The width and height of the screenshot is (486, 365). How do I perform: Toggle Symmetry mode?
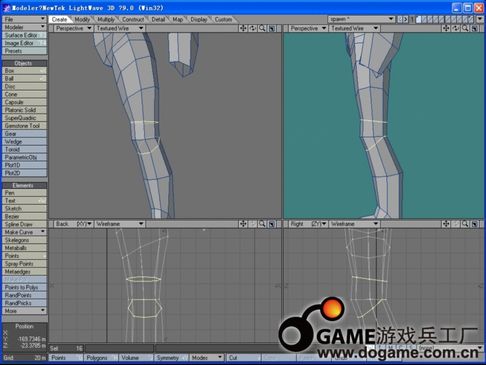point(171,358)
